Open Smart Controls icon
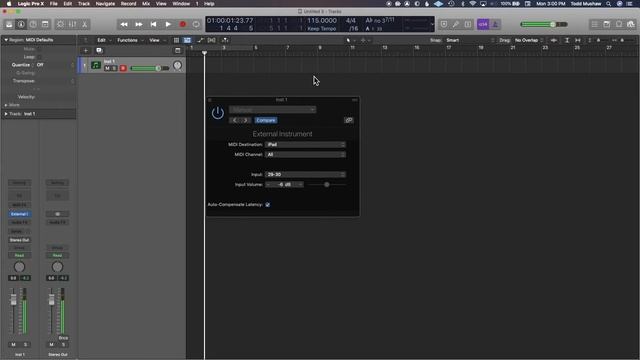Image resolution: width=640 pixels, height=360 pixels. [x=60, y=24]
